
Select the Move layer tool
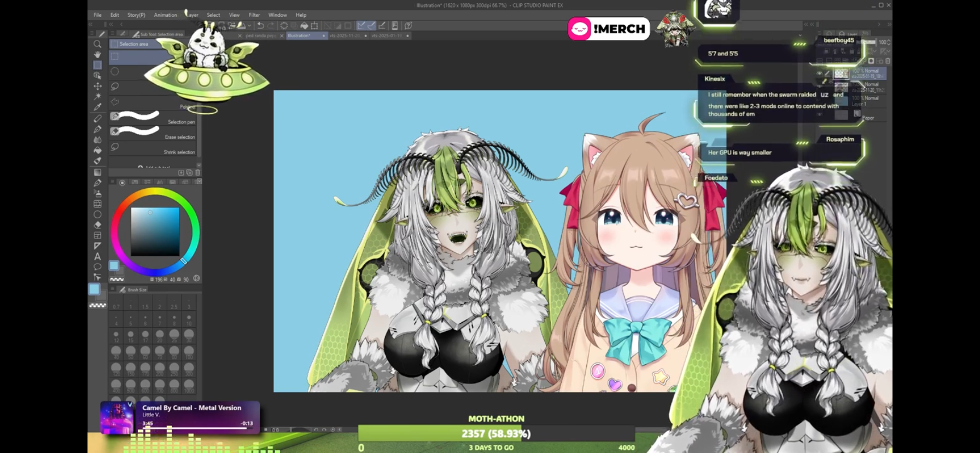(97, 86)
